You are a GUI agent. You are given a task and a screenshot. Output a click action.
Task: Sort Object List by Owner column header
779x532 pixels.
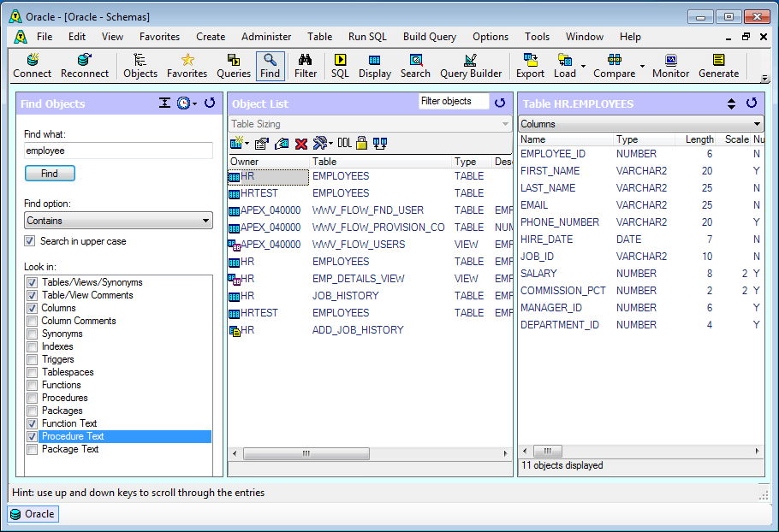[x=269, y=162]
